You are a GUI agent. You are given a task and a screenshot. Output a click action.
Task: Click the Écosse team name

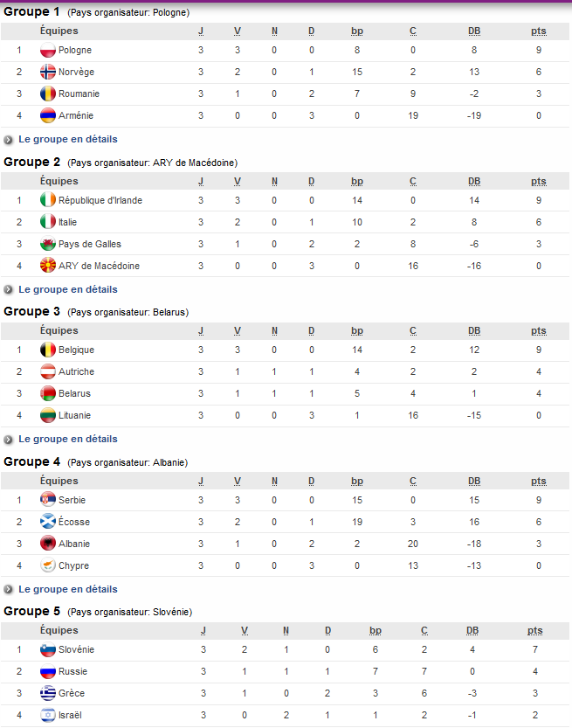74,522
